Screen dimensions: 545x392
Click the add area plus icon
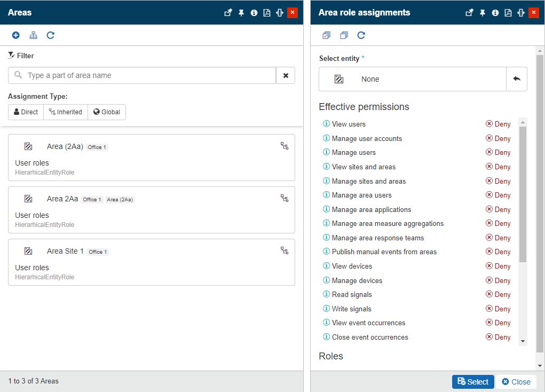click(15, 35)
